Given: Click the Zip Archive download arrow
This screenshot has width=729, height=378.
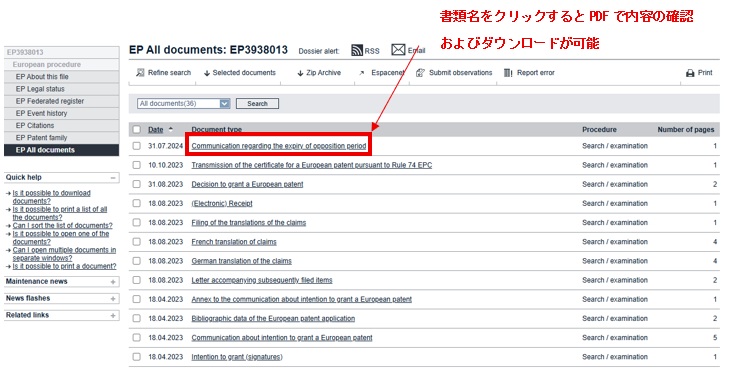Looking at the screenshot, I should [300, 73].
